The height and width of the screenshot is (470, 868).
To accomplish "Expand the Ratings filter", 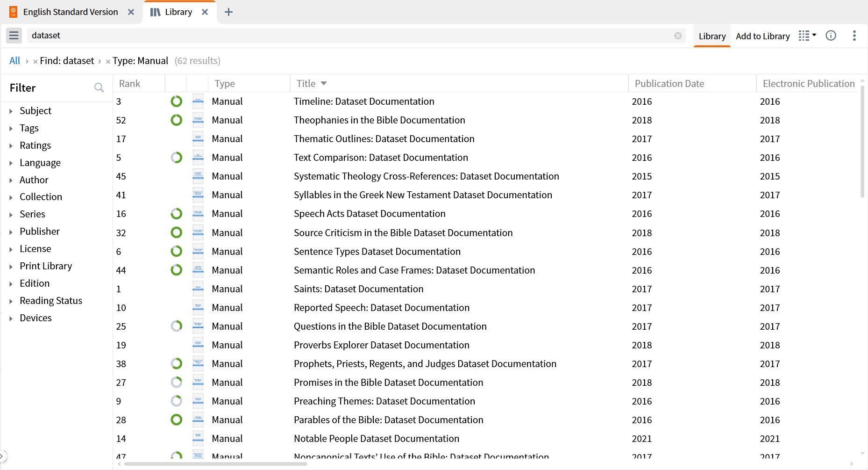I will pos(11,146).
